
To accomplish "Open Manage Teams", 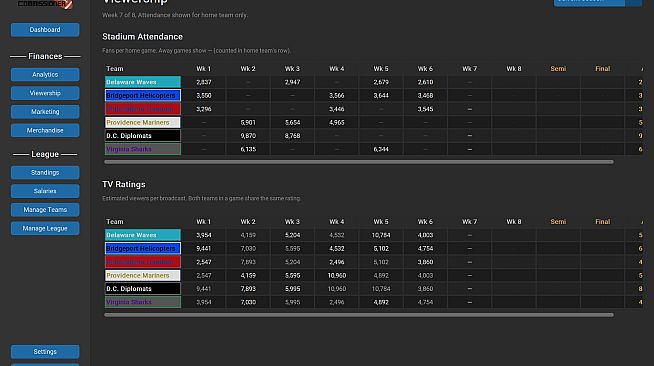I will coord(45,210).
